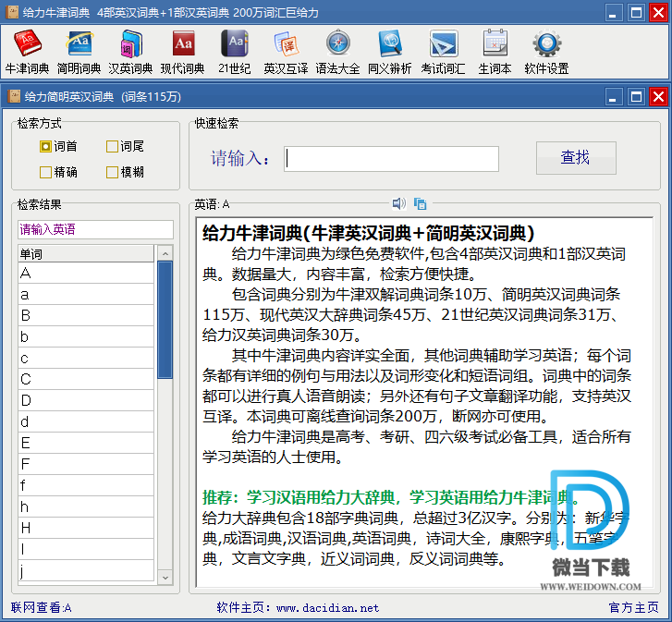Select 'j' in the word list
The image size is (672, 622).
tap(86, 570)
